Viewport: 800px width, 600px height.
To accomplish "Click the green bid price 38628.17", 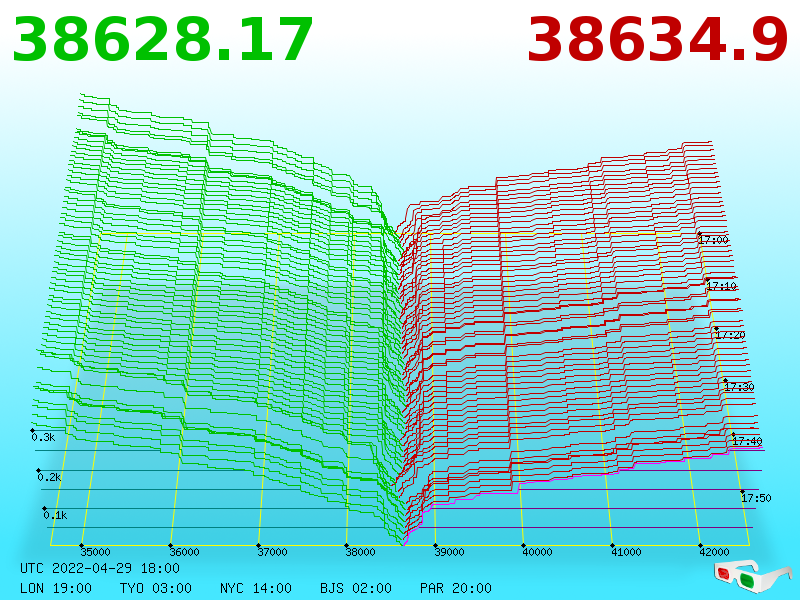I will tap(162, 40).
